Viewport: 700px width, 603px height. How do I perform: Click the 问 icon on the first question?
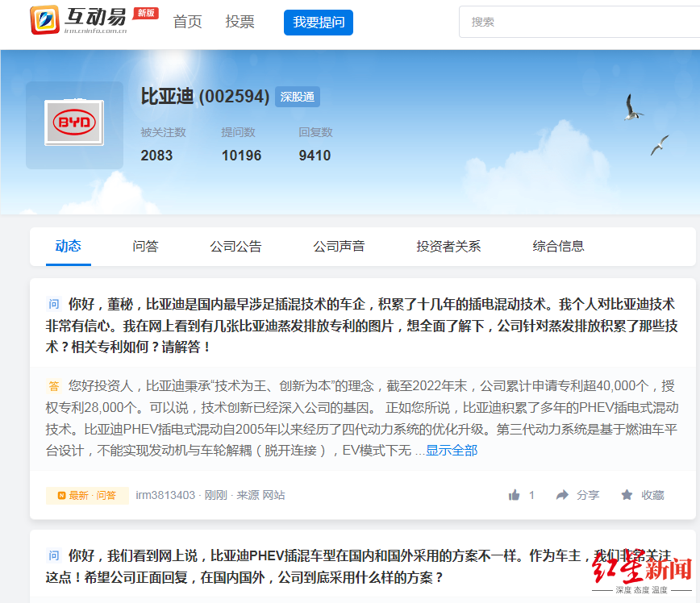53,305
